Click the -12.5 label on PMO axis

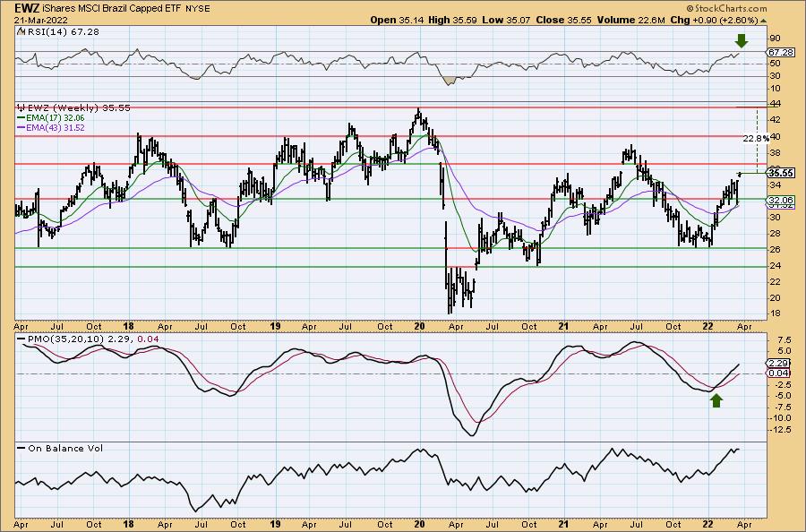pyautogui.click(x=780, y=429)
